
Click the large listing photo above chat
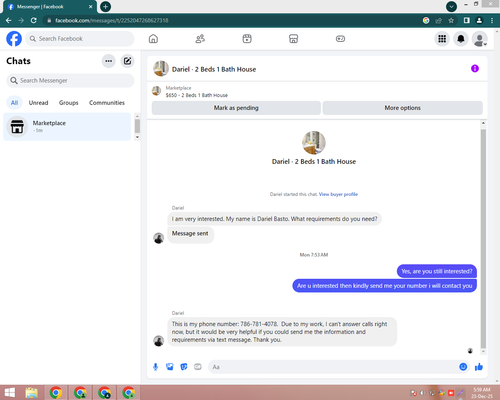pos(314,143)
